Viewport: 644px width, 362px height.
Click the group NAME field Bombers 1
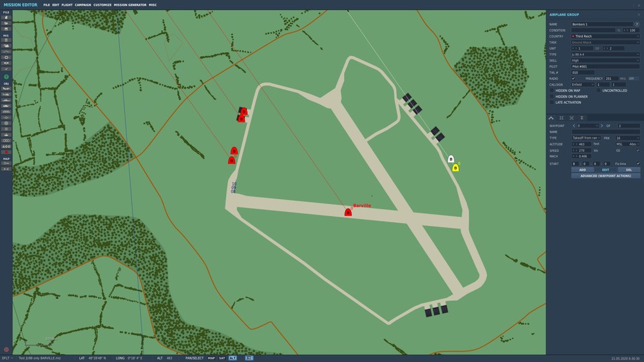(602, 24)
